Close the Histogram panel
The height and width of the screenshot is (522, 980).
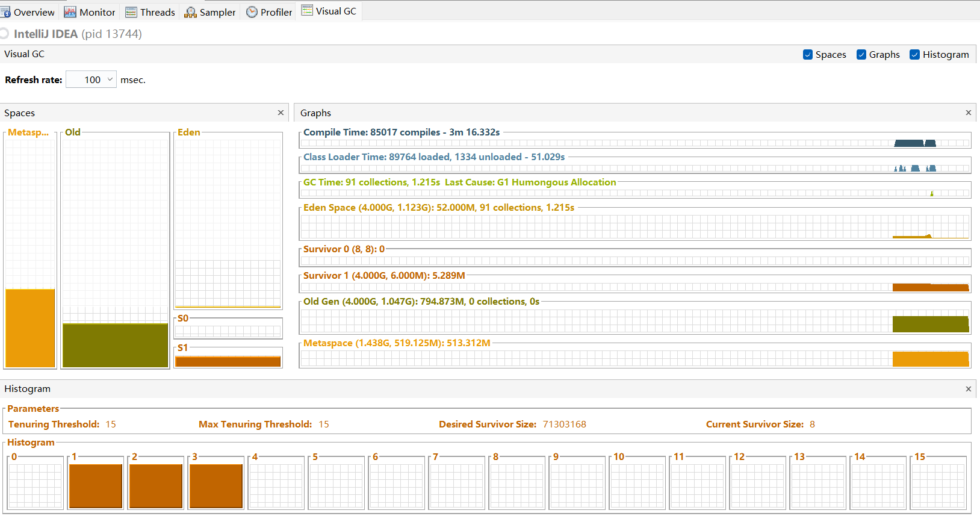tap(969, 389)
